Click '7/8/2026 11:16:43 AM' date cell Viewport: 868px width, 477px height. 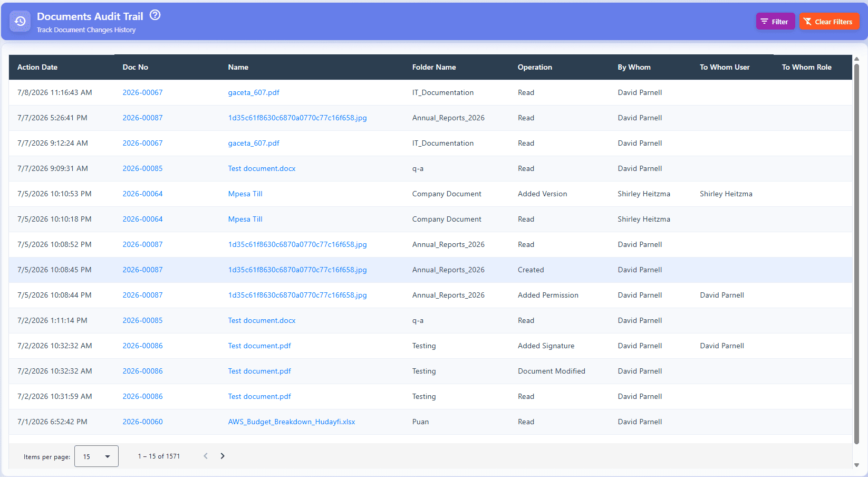click(x=55, y=92)
